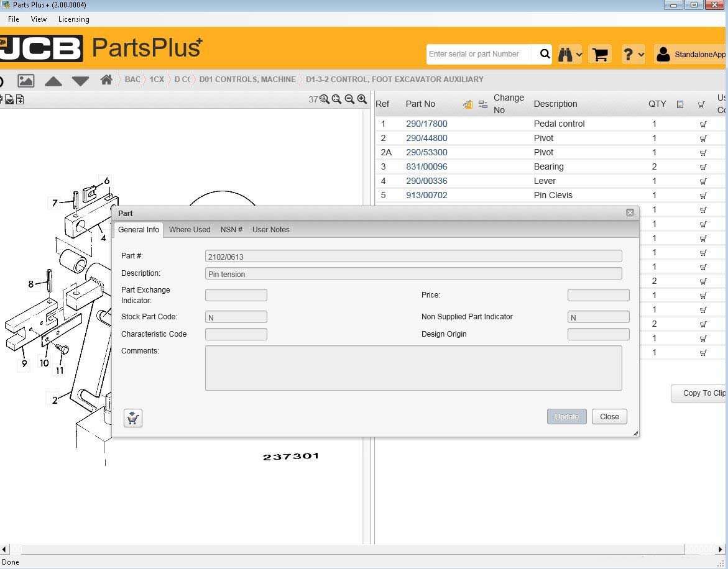Go to next page with down arrow
The height and width of the screenshot is (569, 728).
point(80,81)
